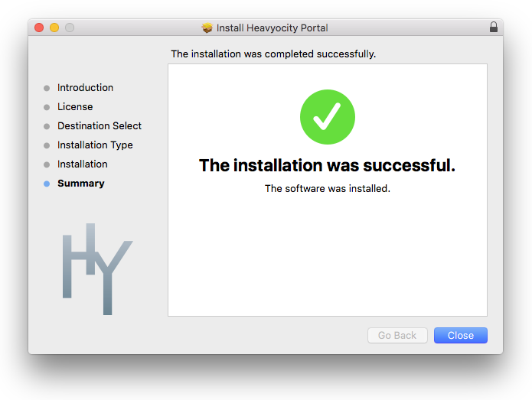Select the License step in sidebar
This screenshot has width=532, height=400.
coord(75,107)
